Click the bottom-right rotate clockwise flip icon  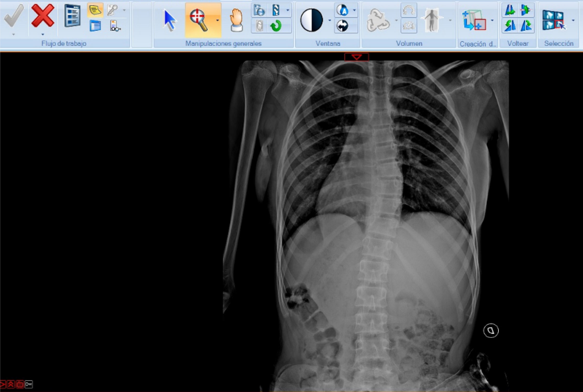coord(526,26)
